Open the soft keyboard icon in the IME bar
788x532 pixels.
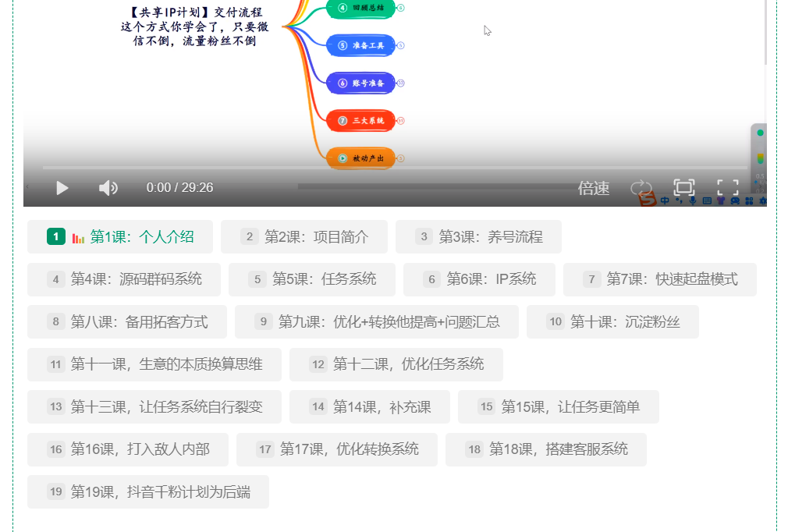707,200
